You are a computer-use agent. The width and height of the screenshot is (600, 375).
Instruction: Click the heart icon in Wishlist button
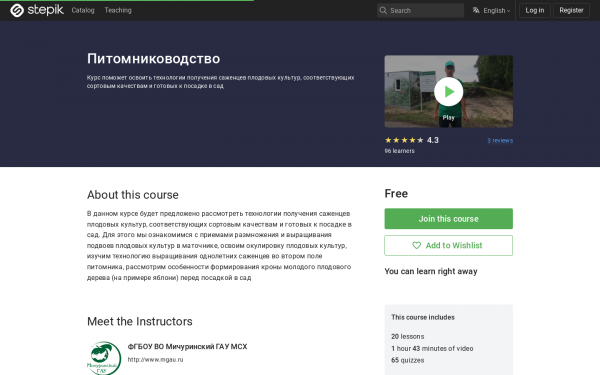pyautogui.click(x=416, y=245)
